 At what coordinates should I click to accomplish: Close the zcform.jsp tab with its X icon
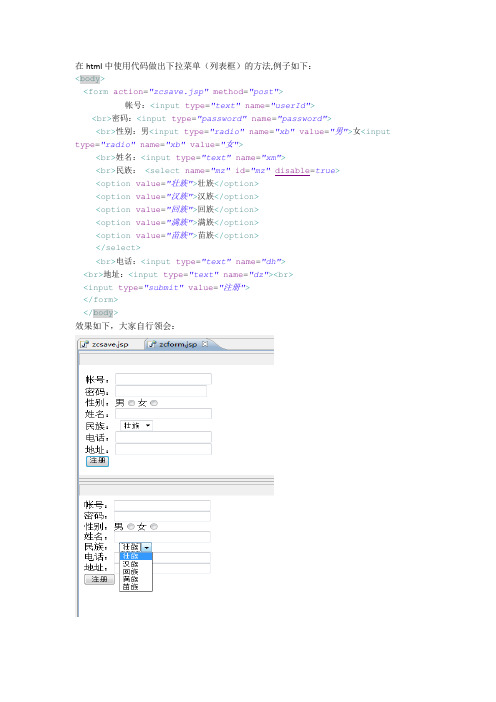pyautogui.click(x=205, y=344)
